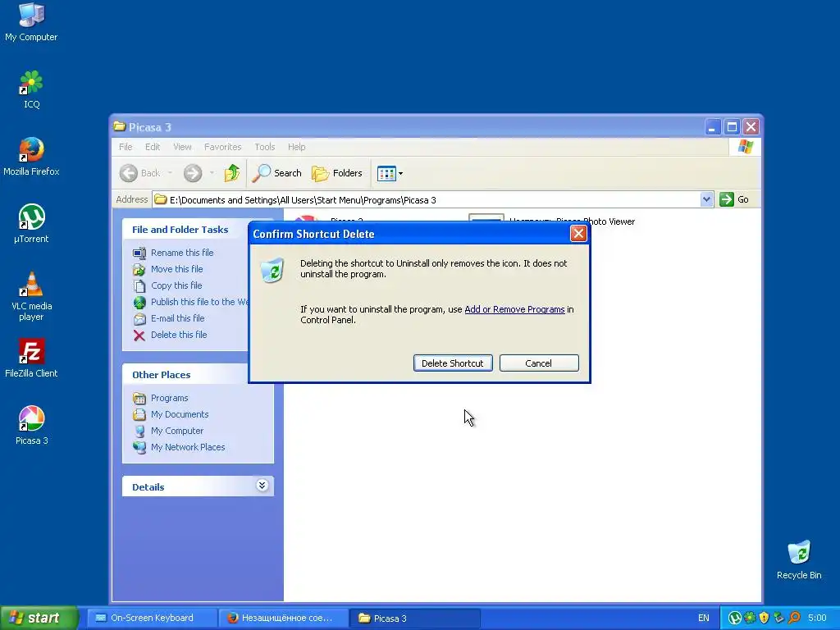Go up one folder level
Viewport: 840px width, 630px height.
[231, 173]
